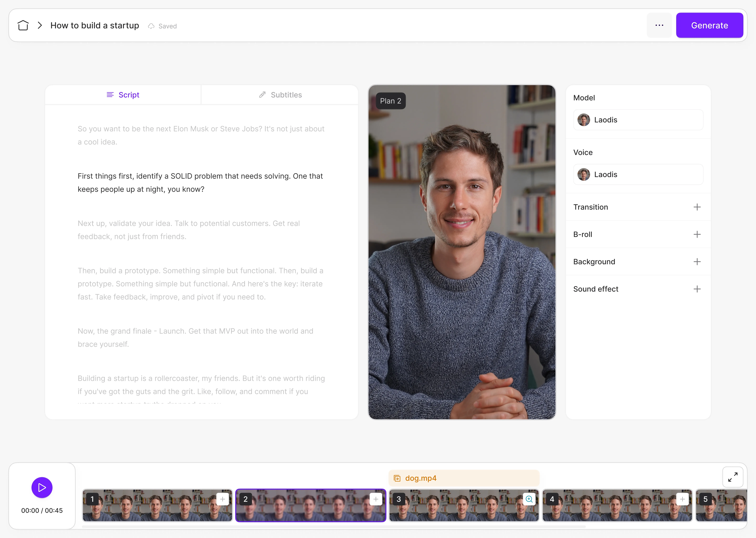Click clip number 3 badge
The height and width of the screenshot is (538, 756).
click(x=399, y=499)
